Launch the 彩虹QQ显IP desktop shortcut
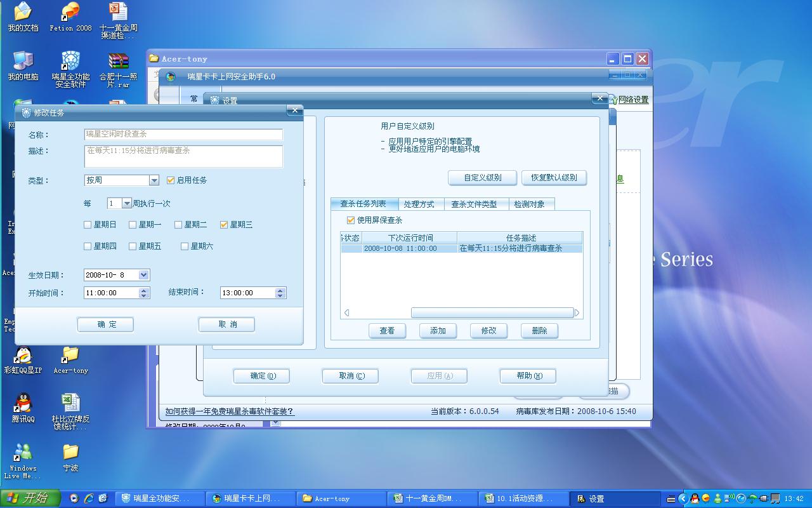The height and width of the screenshot is (508, 812). (x=23, y=360)
